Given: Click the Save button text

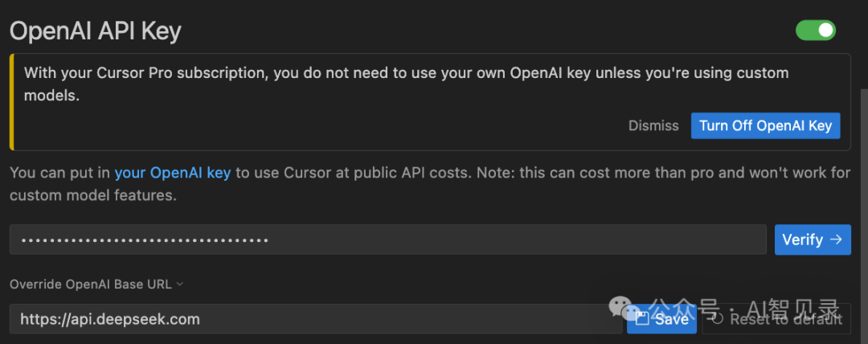Looking at the screenshot, I should coord(671,319).
